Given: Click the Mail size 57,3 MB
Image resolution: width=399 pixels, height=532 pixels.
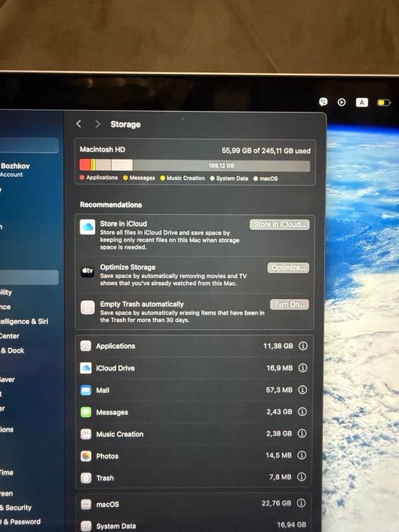Looking at the screenshot, I should tap(279, 390).
